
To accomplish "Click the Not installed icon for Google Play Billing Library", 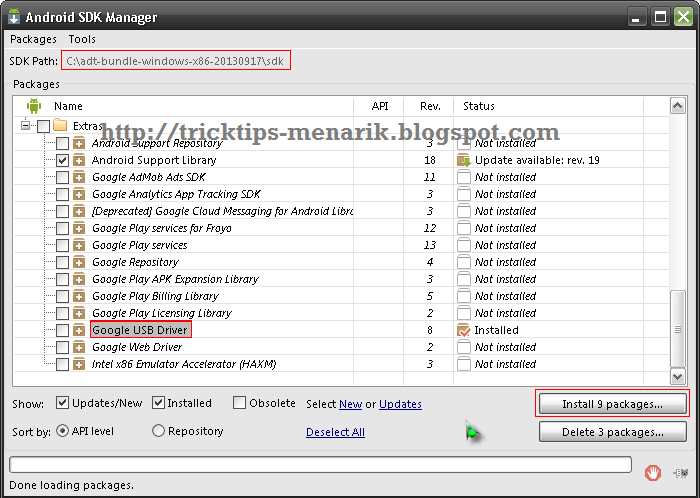I will (x=464, y=296).
